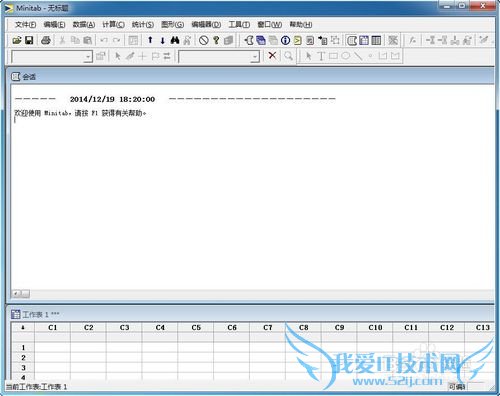Image resolution: width=500 pixels, height=396 pixels.
Task: Click the Open Project folder icon
Action: 17,40
